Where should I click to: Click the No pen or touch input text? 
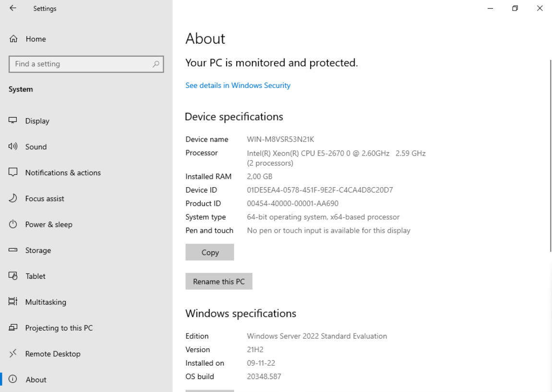[328, 230]
